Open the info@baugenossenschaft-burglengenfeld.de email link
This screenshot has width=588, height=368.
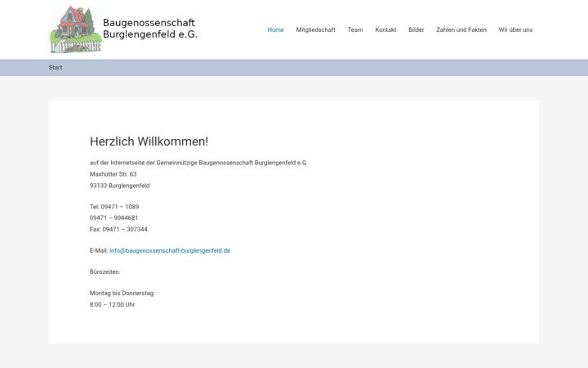click(x=170, y=250)
